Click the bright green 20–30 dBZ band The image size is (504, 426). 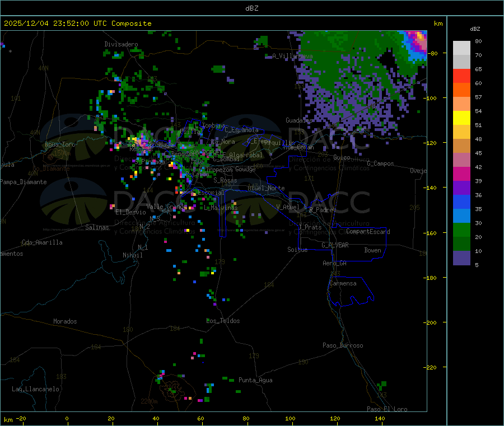(x=461, y=230)
